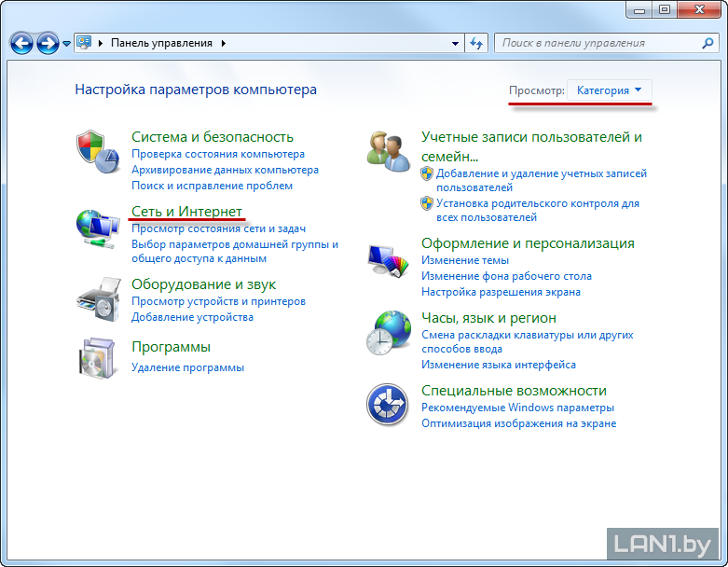The height and width of the screenshot is (567, 728).
Task: Go forward with the Forward arrow button
Action: point(48,44)
